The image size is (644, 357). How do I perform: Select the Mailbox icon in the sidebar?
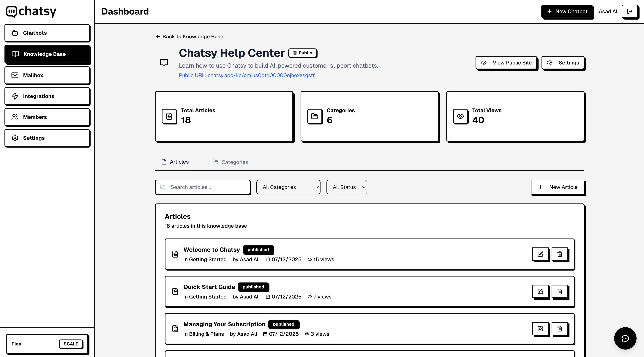[15, 75]
